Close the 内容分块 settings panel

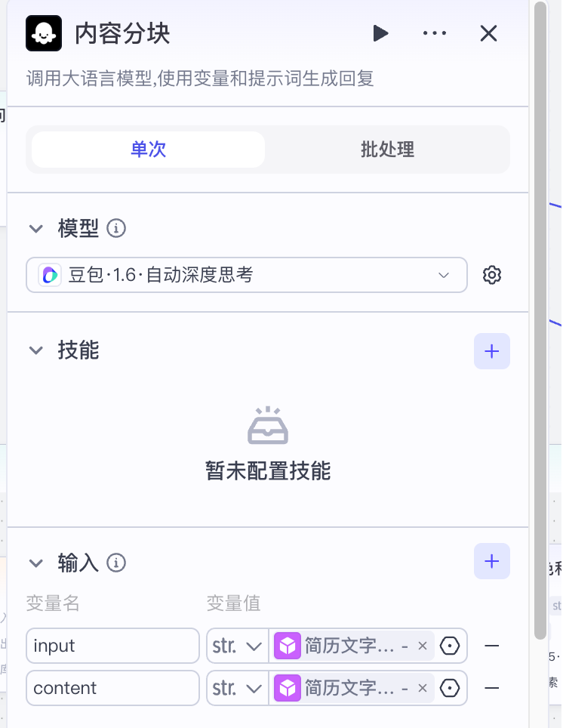click(x=489, y=33)
